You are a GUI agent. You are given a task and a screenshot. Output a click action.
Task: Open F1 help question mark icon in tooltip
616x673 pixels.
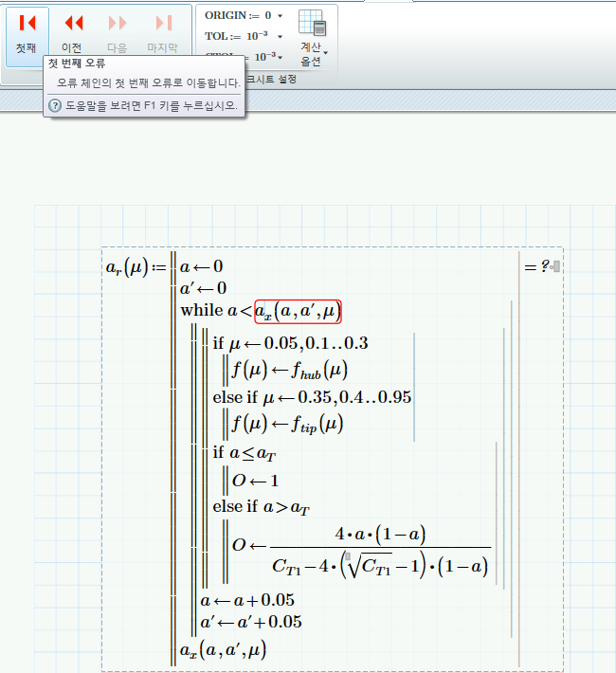(55, 105)
